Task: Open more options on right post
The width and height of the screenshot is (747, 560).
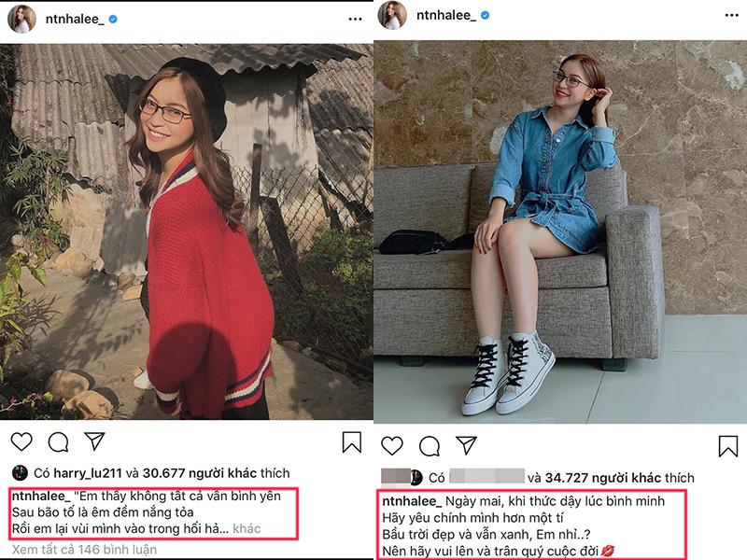Action: tap(726, 16)
